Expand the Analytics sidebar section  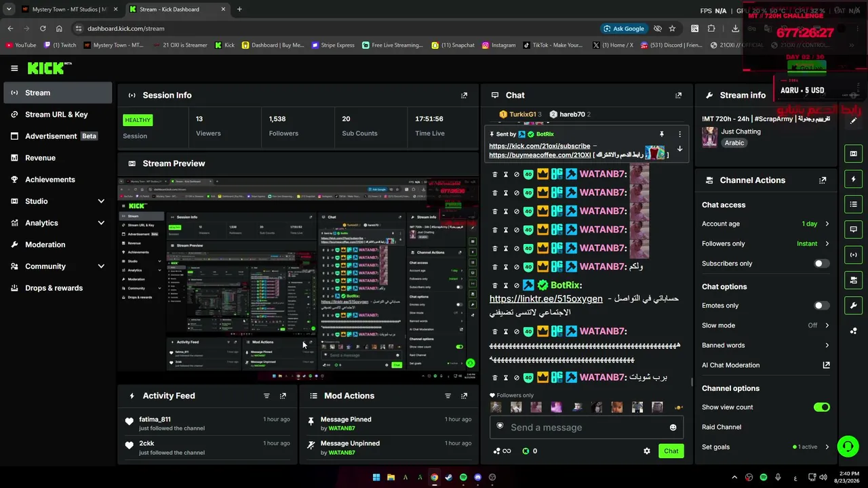coord(58,223)
